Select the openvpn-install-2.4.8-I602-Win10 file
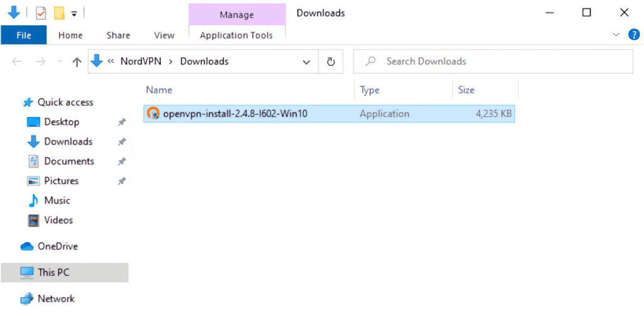The width and height of the screenshot is (644, 316). [329, 114]
